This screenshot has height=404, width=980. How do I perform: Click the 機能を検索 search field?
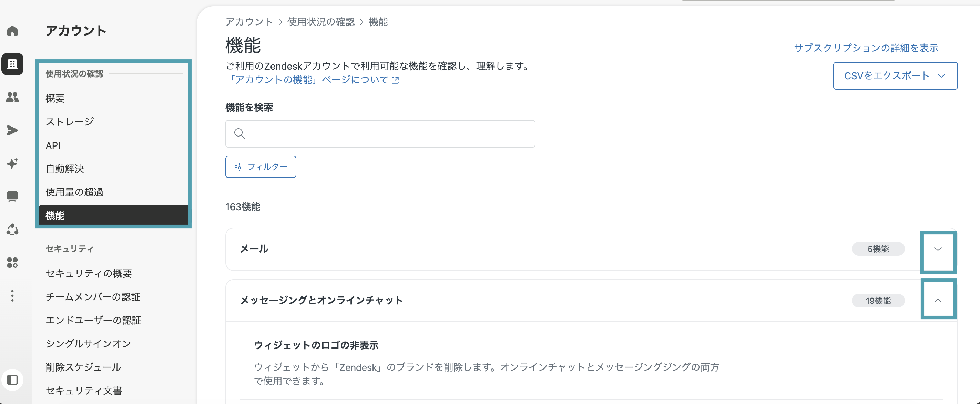tap(380, 133)
